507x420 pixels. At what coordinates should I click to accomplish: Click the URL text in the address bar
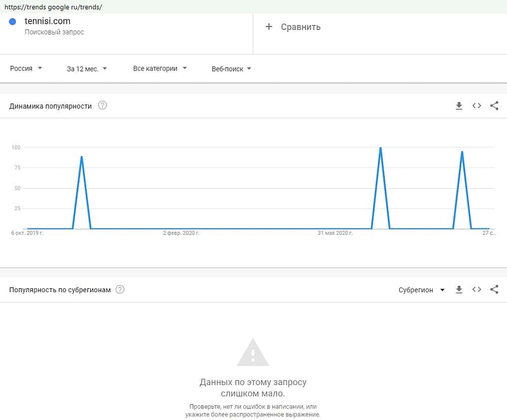[x=53, y=7]
